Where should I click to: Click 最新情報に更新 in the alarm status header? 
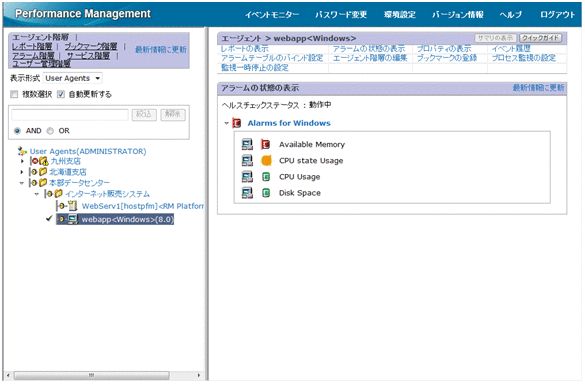pyautogui.click(x=538, y=88)
